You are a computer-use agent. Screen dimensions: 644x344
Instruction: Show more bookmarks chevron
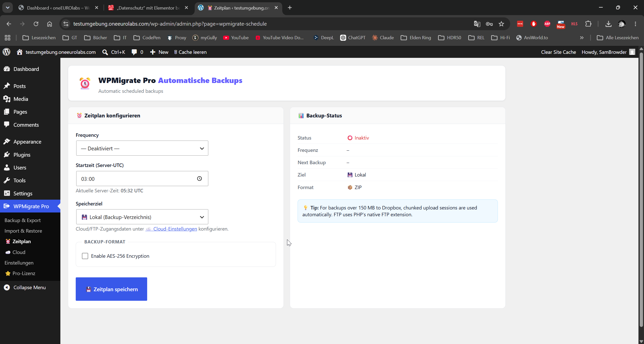[582, 38]
